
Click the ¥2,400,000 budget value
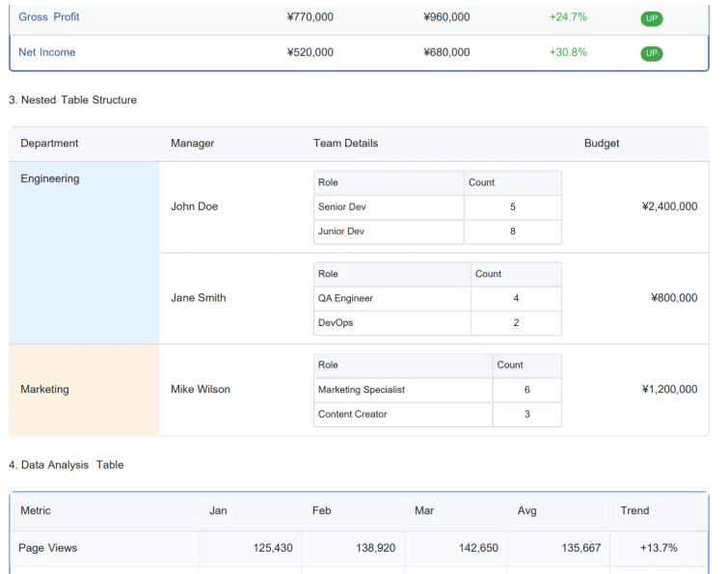pyautogui.click(x=669, y=206)
